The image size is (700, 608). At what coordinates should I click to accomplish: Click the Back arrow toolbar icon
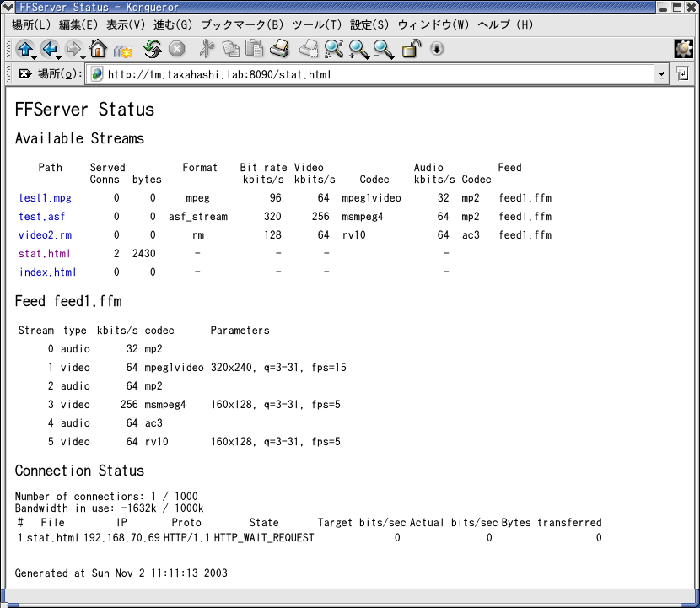49,49
